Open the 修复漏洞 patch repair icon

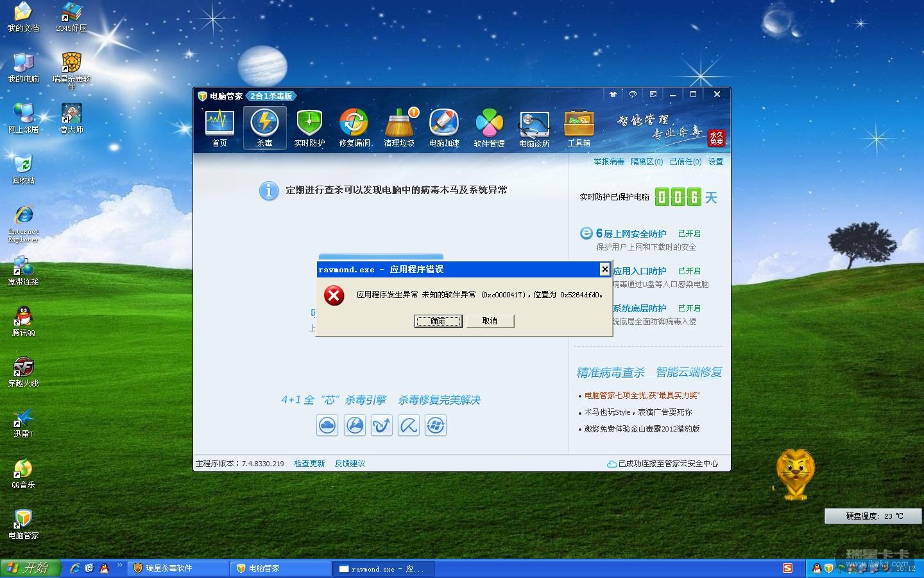354,128
